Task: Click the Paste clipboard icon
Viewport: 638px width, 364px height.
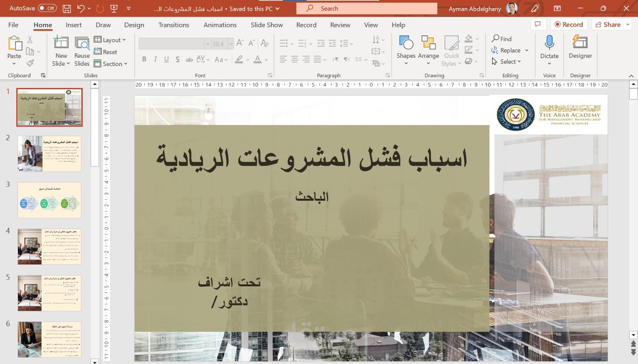Action: (14, 43)
